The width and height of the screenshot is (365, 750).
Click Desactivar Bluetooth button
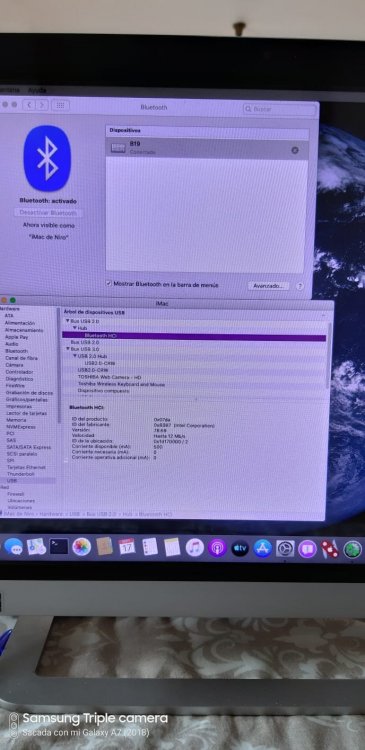(48, 213)
